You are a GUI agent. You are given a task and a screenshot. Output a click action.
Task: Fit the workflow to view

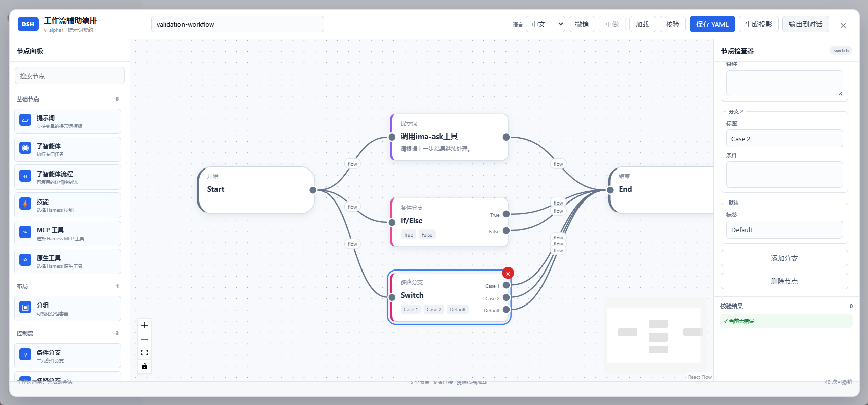point(144,353)
